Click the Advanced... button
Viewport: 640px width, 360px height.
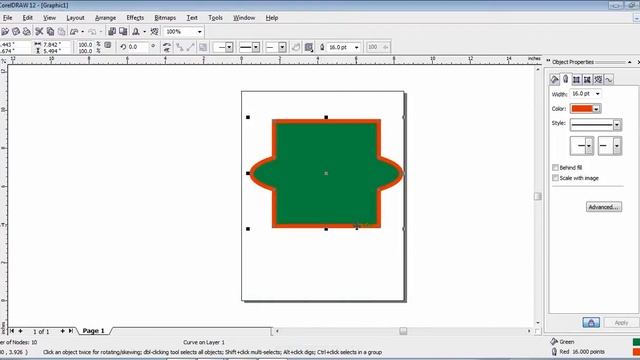point(604,207)
